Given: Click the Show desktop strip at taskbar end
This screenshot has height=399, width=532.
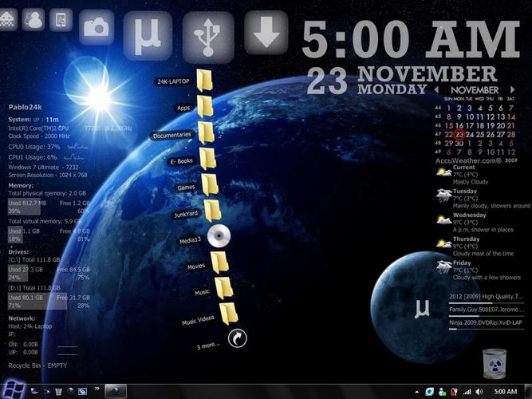Looking at the screenshot, I should (x=528, y=392).
